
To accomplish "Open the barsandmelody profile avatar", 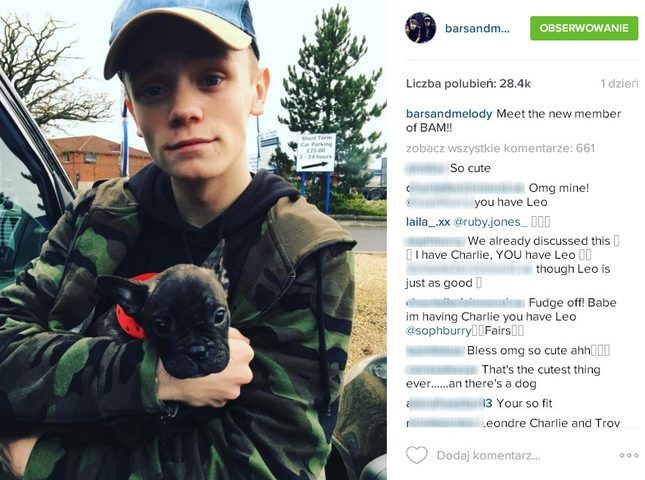I will [x=420, y=28].
